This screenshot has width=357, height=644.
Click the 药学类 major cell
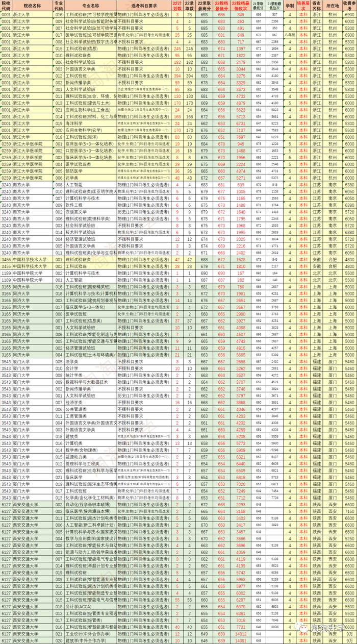point(91,178)
